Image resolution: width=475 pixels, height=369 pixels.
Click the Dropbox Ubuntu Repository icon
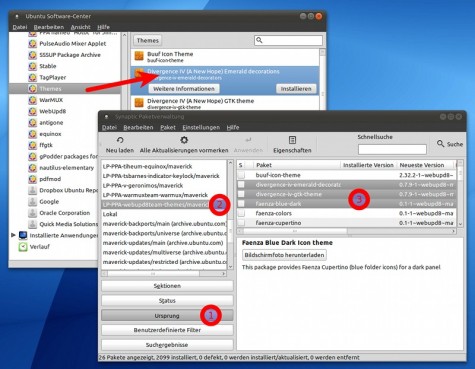pyautogui.click(x=32, y=190)
